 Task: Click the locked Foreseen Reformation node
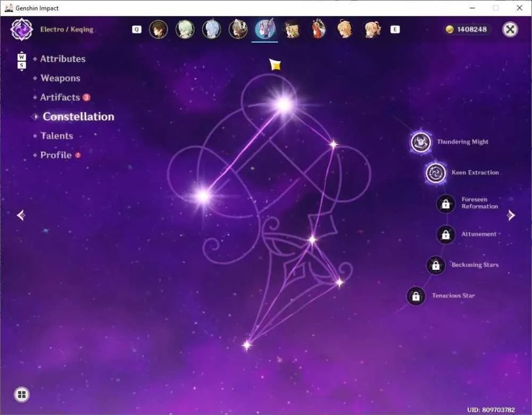[445, 204]
